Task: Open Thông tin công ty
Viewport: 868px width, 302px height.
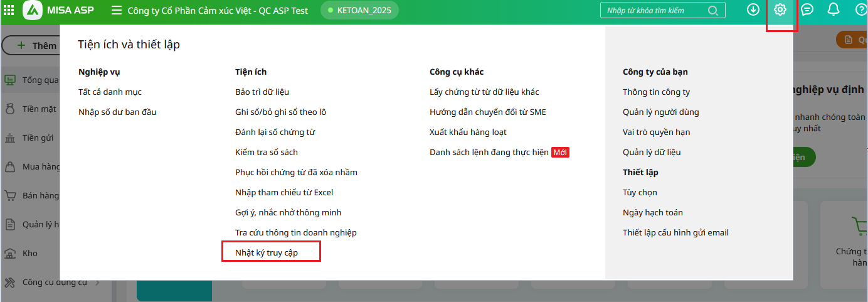Action: pyautogui.click(x=656, y=92)
